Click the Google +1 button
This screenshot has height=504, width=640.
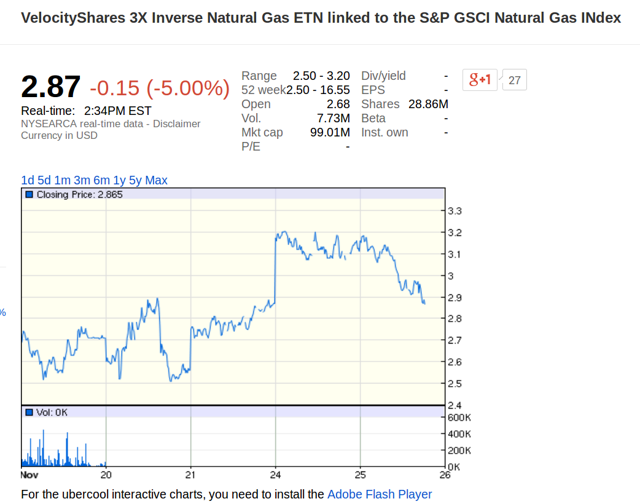(x=480, y=80)
